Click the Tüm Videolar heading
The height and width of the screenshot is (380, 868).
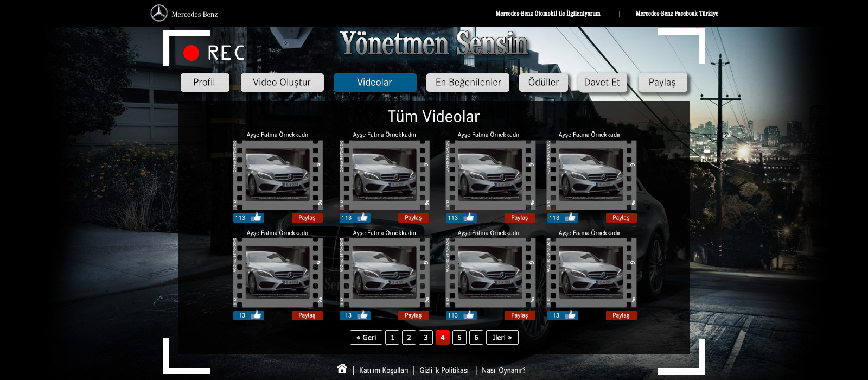point(434,117)
